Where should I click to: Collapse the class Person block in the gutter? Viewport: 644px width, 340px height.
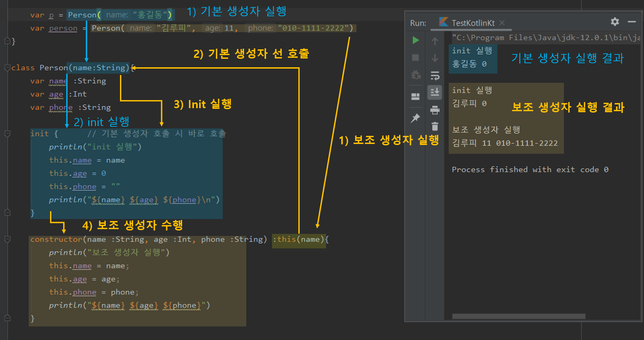7,68
